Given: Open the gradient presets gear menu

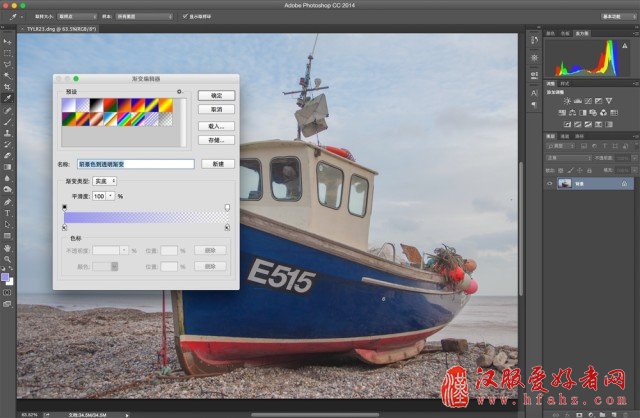Looking at the screenshot, I should point(178,91).
